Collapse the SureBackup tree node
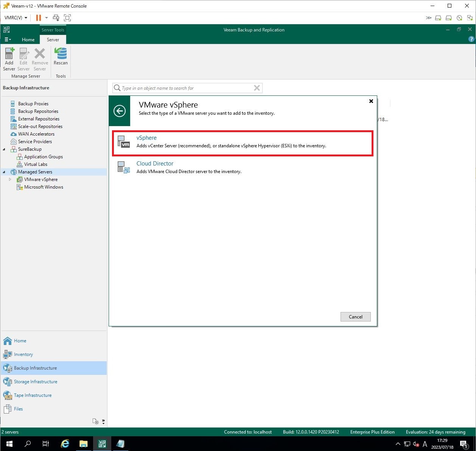 [4, 149]
